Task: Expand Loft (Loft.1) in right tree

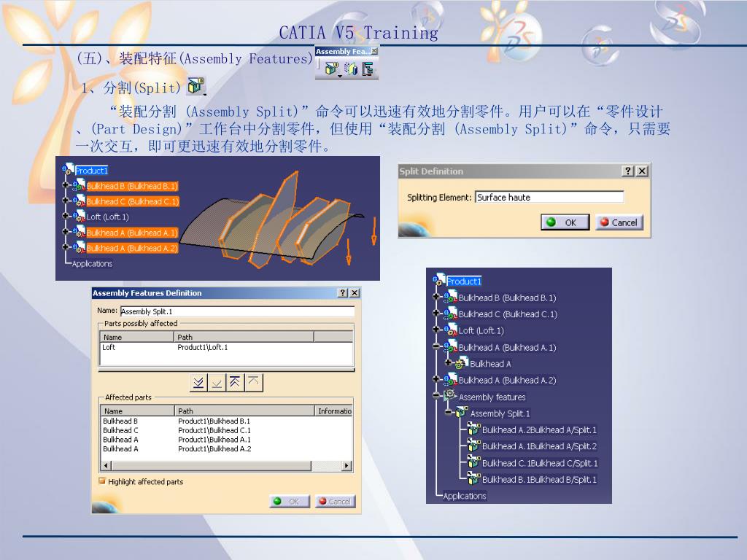Action: coord(436,329)
